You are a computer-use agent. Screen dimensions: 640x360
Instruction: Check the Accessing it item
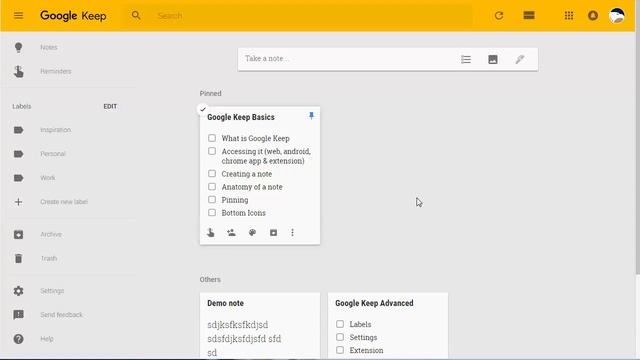coord(212,151)
